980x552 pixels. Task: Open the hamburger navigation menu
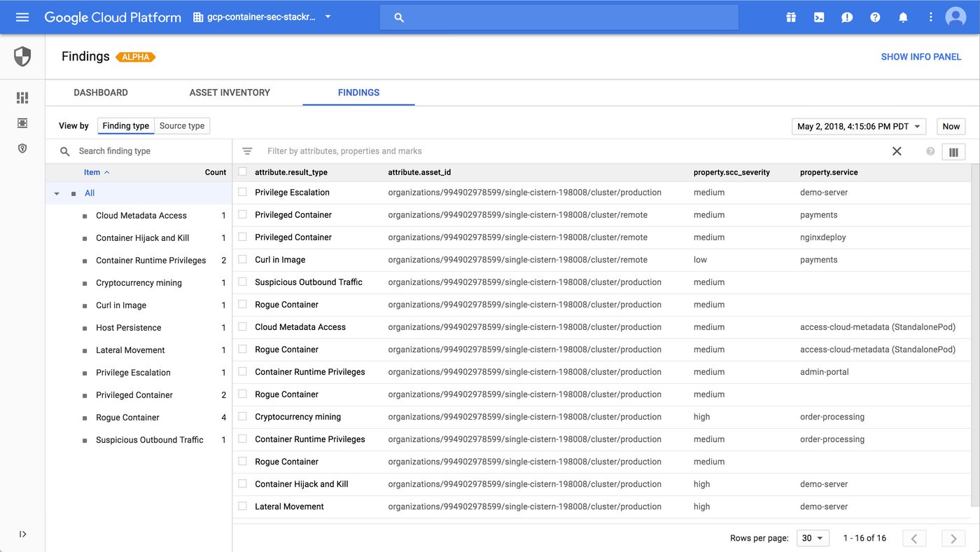coord(22,17)
